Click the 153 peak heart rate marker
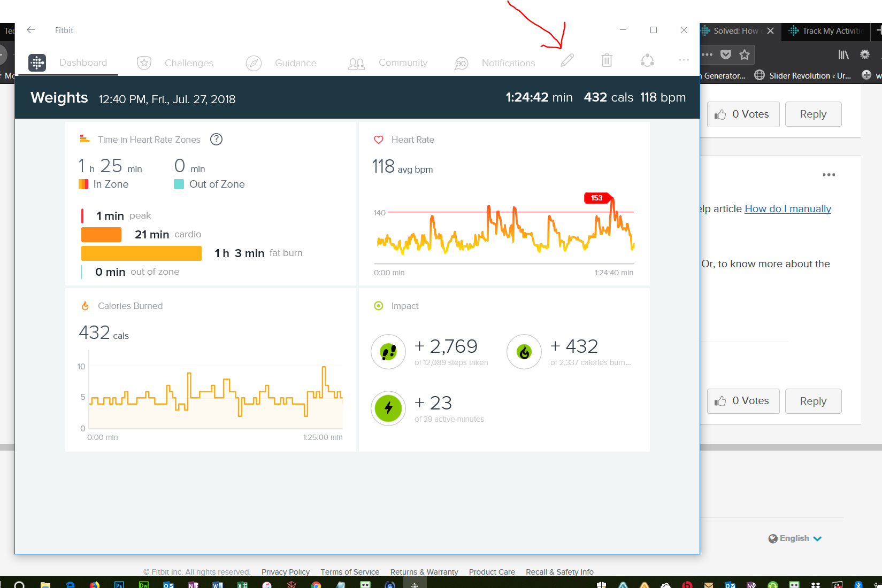This screenshot has height=588, width=882. 597,198
